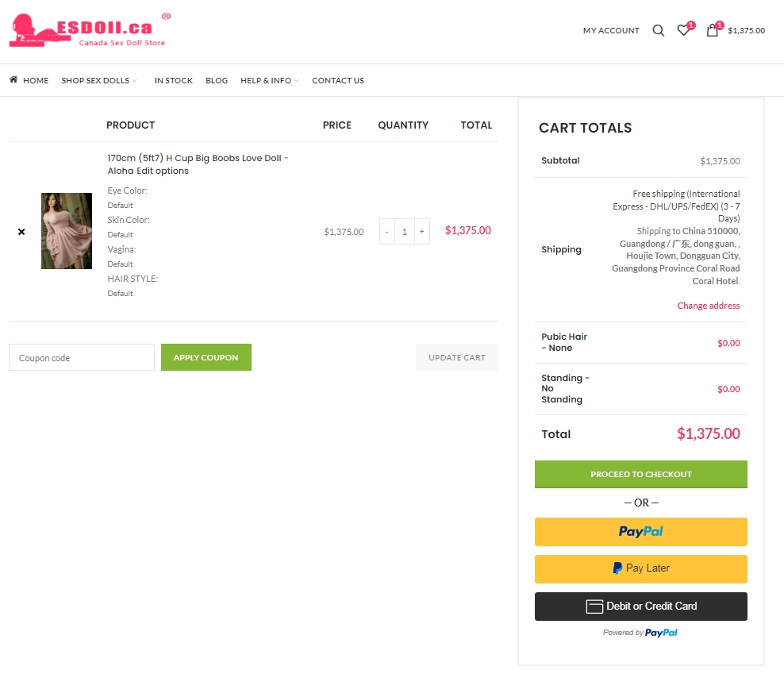
Task: Focus the Coupon code input field
Action: click(82, 357)
